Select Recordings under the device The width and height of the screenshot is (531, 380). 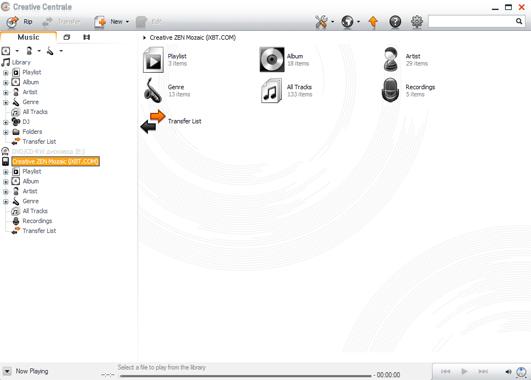[x=37, y=221]
